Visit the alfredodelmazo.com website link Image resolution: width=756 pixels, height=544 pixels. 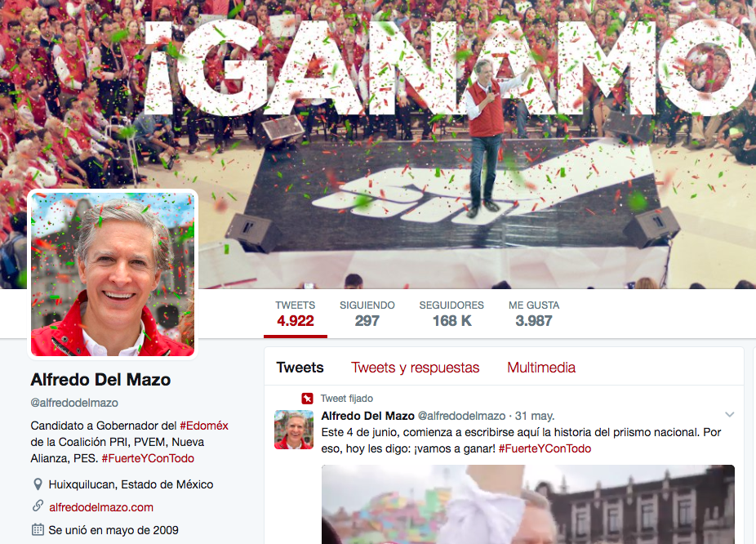point(101,507)
